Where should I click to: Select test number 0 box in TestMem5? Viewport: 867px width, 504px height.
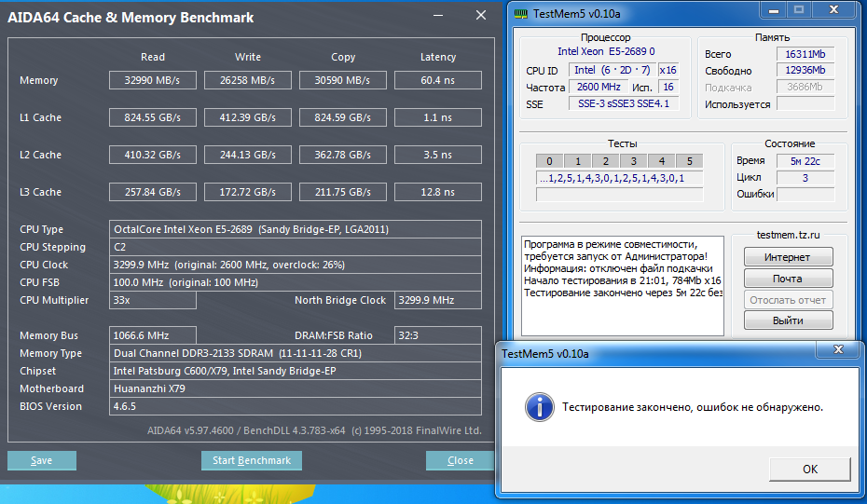[549, 161]
